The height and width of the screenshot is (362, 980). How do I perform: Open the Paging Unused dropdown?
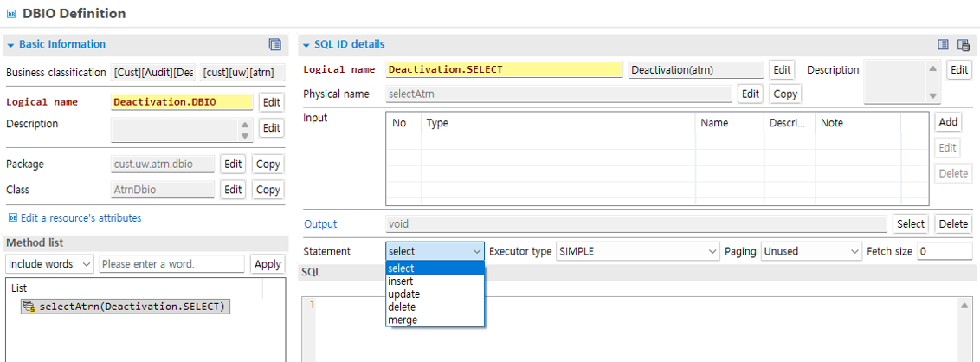click(811, 251)
